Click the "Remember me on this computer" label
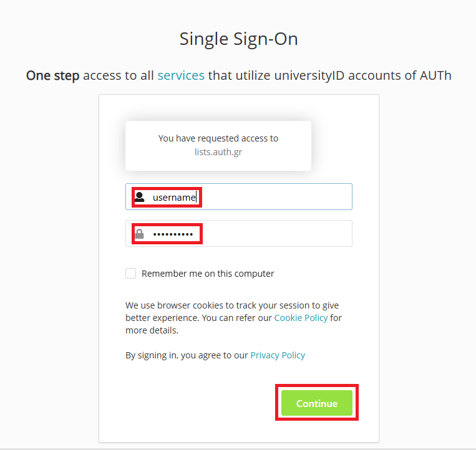 tap(208, 274)
